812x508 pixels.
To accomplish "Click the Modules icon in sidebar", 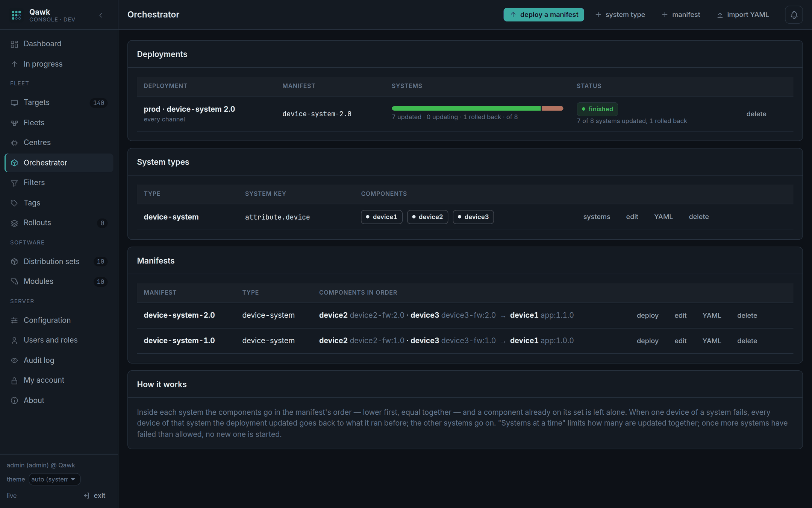I will (x=14, y=281).
